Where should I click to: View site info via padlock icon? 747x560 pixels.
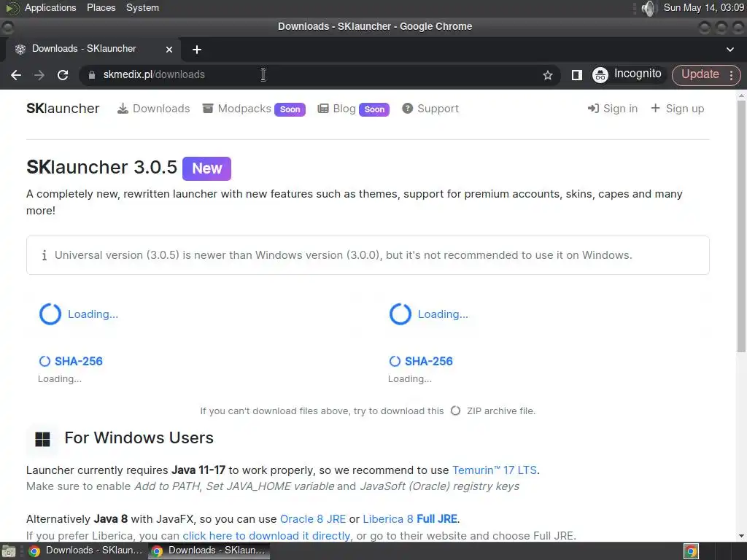click(x=92, y=75)
